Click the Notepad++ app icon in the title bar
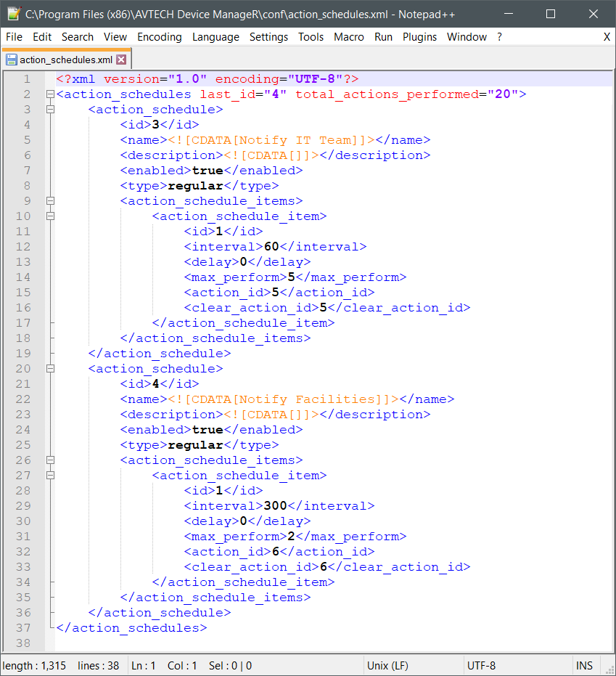The height and width of the screenshot is (676, 616). point(12,14)
